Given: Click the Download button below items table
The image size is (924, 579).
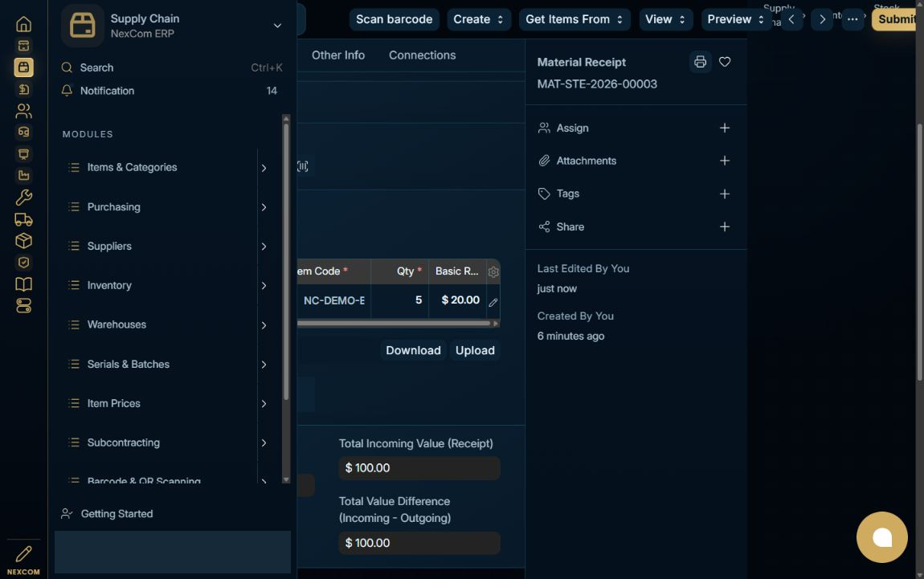Looking at the screenshot, I should (x=413, y=350).
